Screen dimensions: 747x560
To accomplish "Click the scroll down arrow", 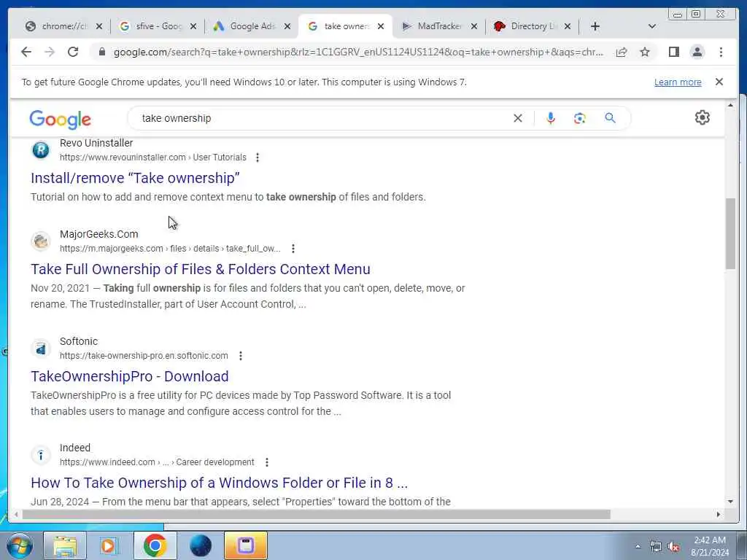I will point(730,502).
